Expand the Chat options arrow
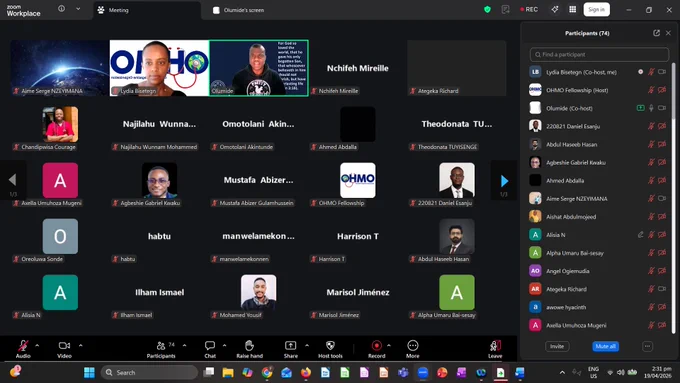The image size is (680, 383). 224,345
